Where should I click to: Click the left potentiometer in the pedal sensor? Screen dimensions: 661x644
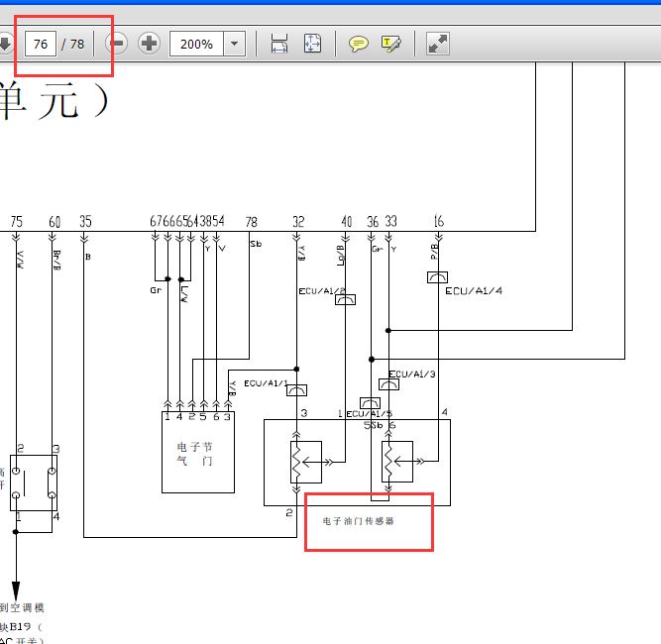(x=306, y=462)
